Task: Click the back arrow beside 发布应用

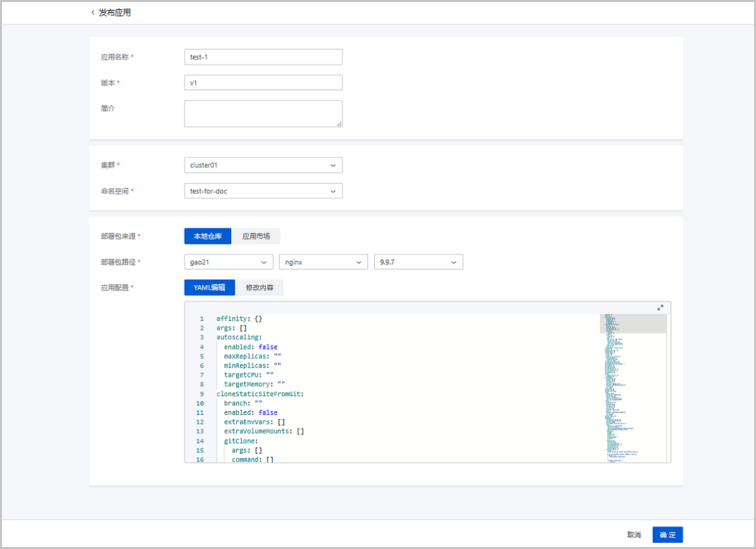Action: point(93,13)
